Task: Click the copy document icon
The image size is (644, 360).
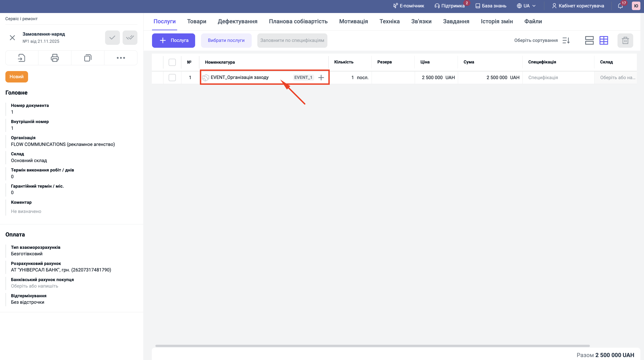Action: coord(88,58)
